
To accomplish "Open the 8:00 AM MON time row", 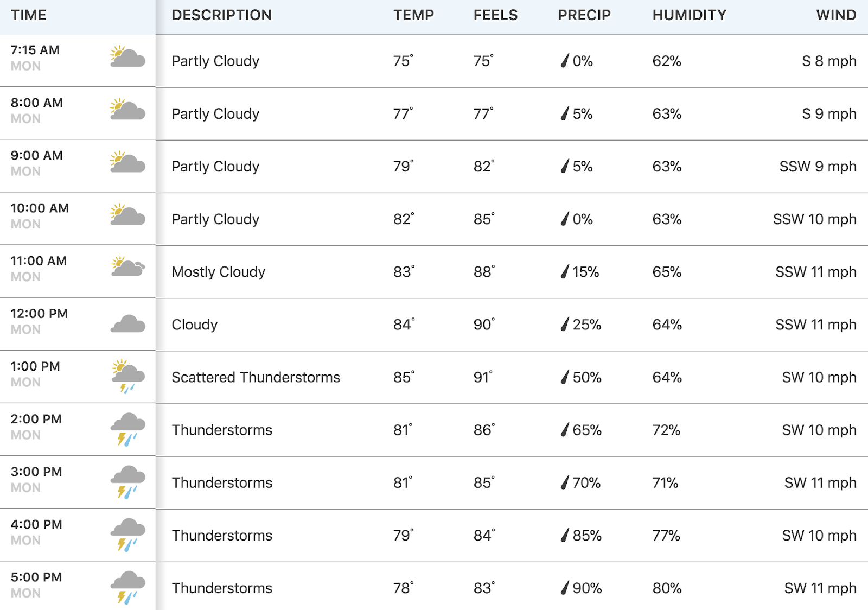I will click(78, 113).
